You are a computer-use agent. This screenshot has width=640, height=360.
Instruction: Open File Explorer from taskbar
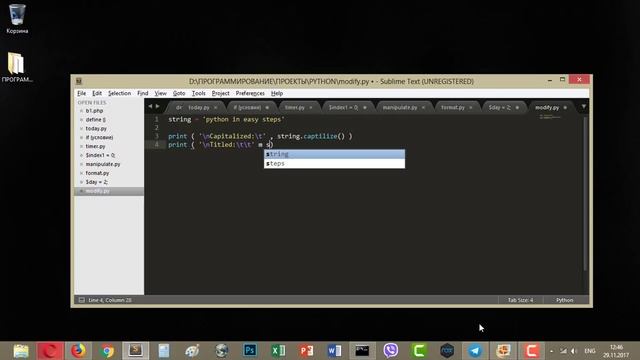point(21,351)
